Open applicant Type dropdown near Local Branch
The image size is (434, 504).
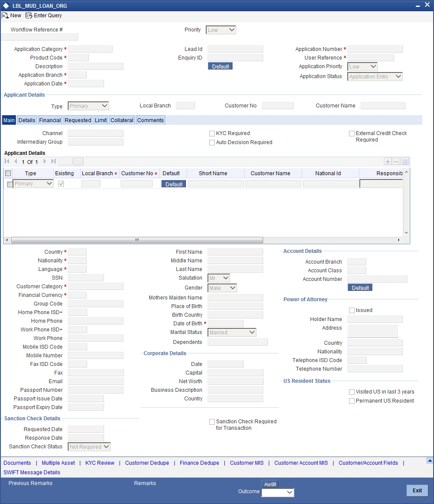tap(88, 106)
